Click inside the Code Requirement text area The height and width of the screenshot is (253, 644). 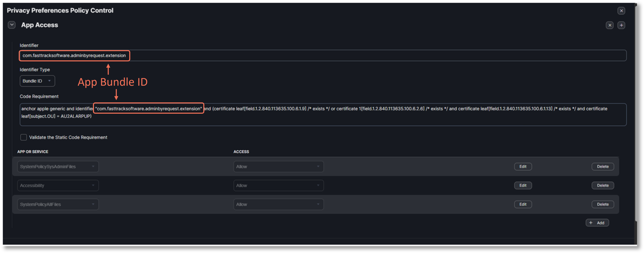click(323, 114)
